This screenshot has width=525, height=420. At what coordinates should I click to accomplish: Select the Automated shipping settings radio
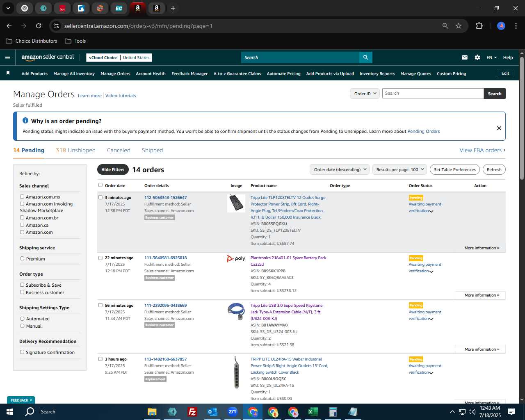pyautogui.click(x=22, y=318)
